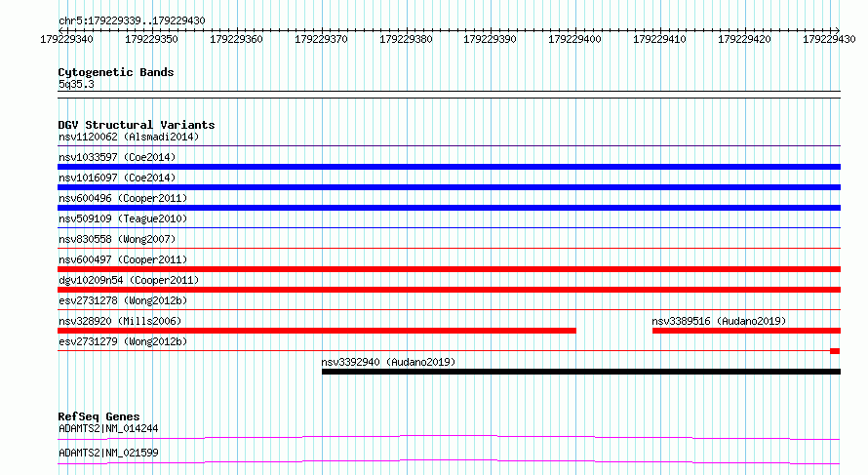
Task: Click the ruler tick labeled 179229390
Action: tap(490, 39)
